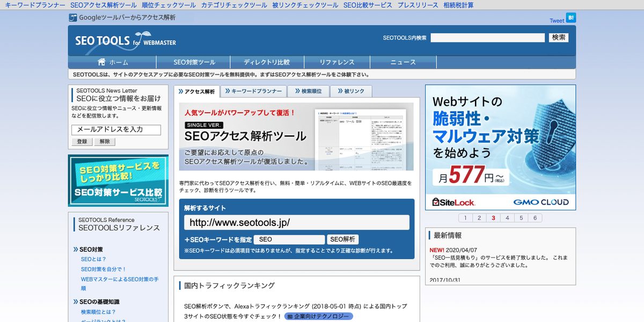Switch to banner slide 2

479,218
